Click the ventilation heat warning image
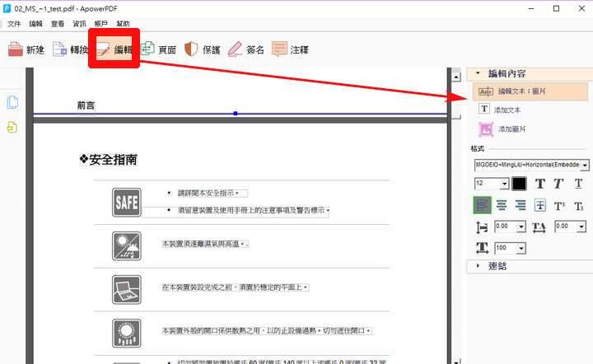 (127, 334)
